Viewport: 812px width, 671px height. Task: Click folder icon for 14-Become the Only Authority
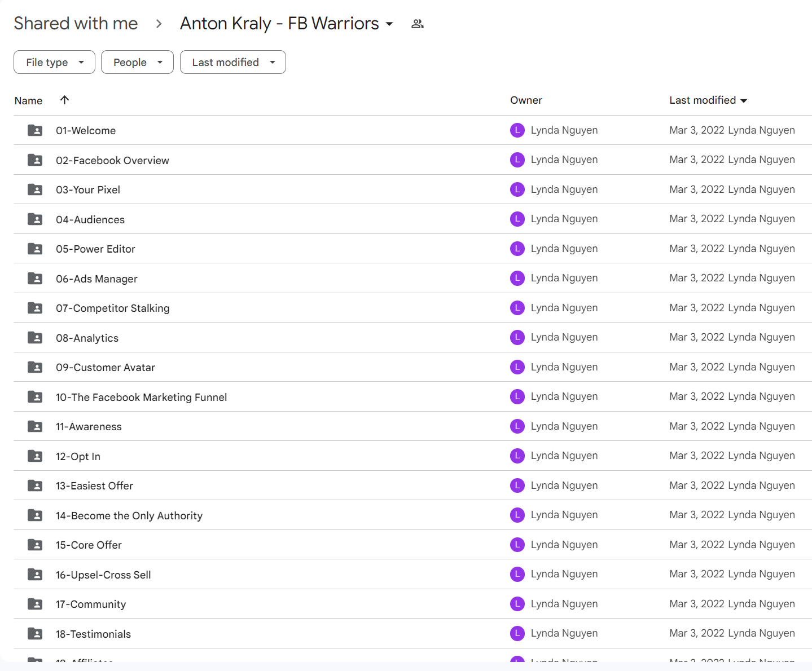(35, 515)
